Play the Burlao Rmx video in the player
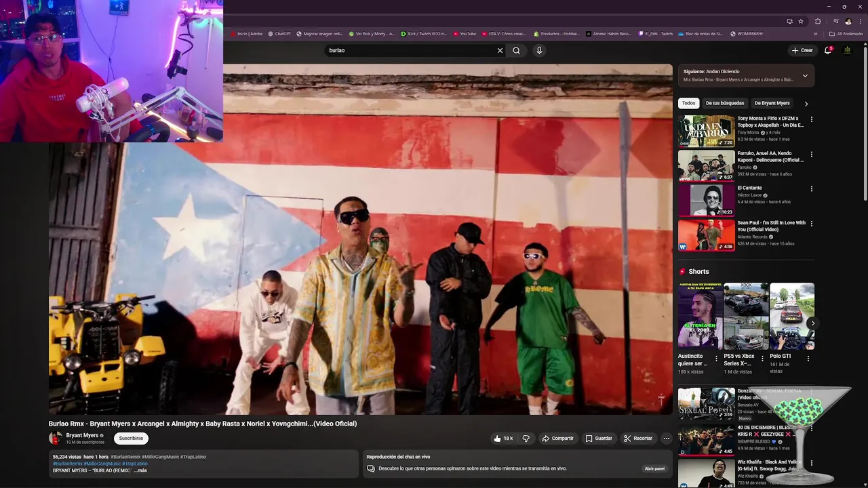Image resolution: width=868 pixels, height=488 pixels. [360, 239]
